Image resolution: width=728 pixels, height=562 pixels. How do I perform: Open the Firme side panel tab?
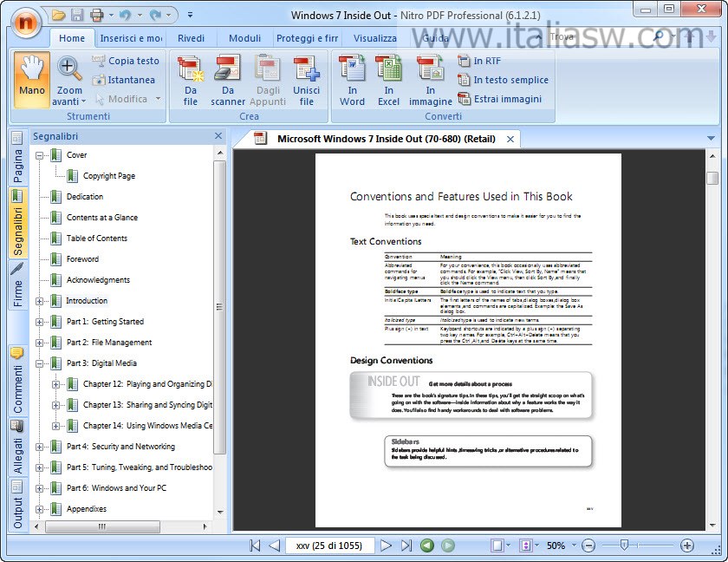coord(17,284)
